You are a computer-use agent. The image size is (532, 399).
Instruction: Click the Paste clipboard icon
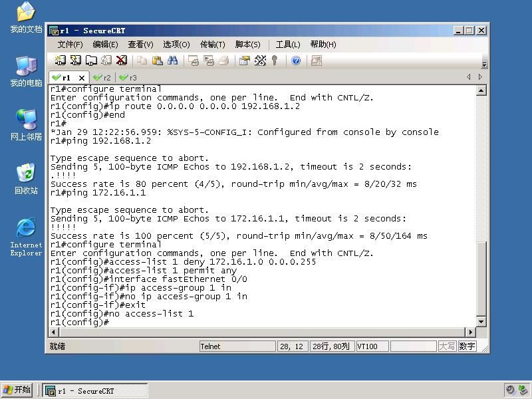157,61
